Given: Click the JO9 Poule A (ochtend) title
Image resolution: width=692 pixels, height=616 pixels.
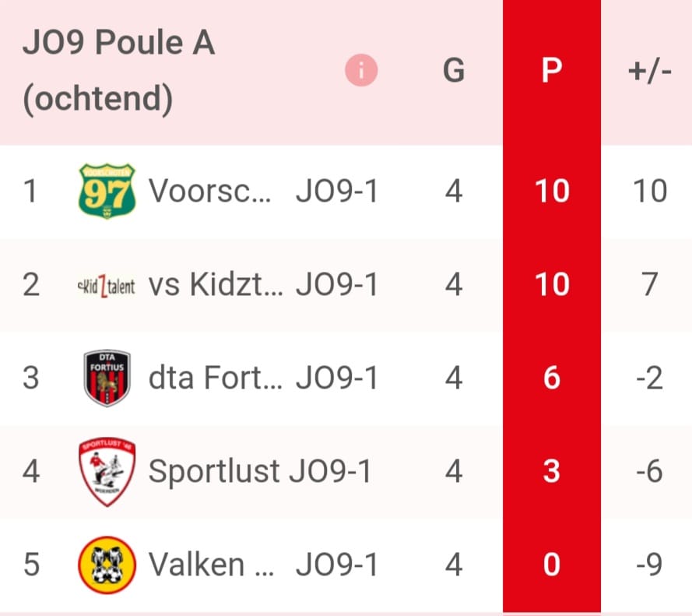Looking at the screenshot, I should [x=118, y=71].
